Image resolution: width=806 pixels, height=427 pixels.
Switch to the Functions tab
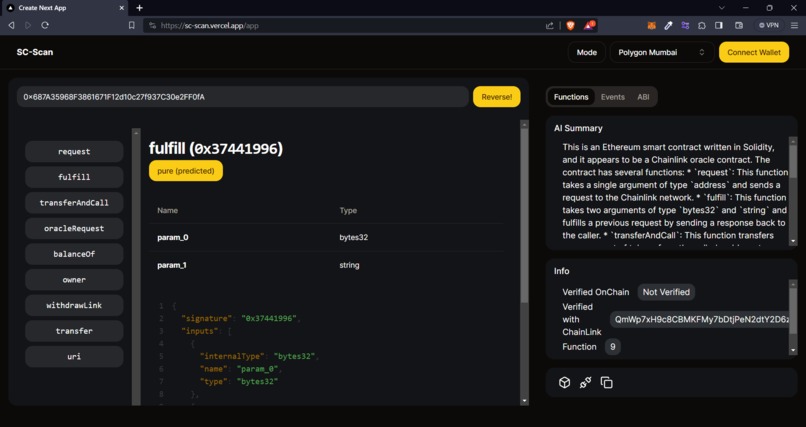coord(571,97)
